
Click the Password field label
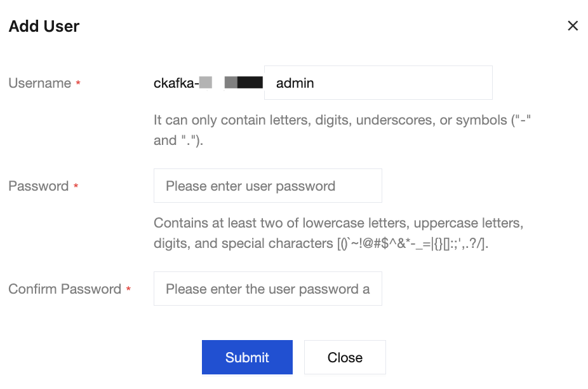pos(38,186)
